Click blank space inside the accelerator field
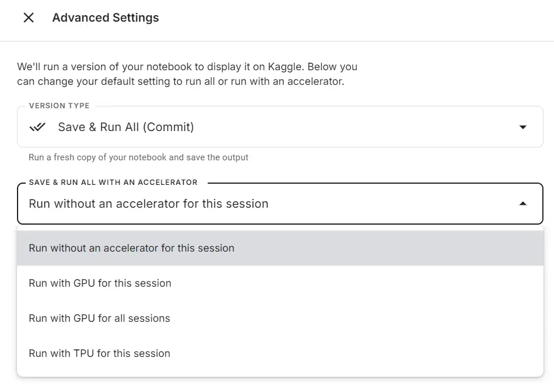Screen dimensions: 554x392 click(x=392, y=204)
